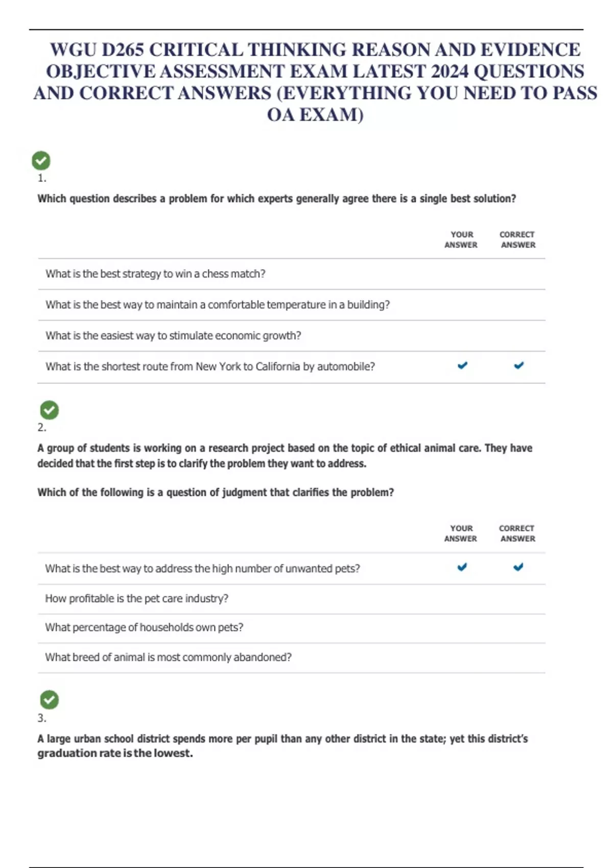This screenshot has width=613, height=868.
Task: Click the green check icon above question 2
Action: 49,410
